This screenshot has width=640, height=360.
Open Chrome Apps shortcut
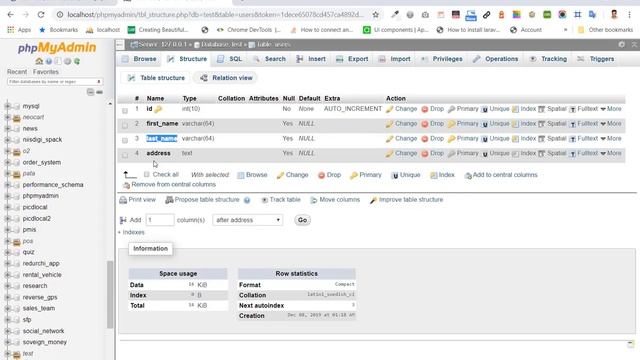tap(19, 30)
